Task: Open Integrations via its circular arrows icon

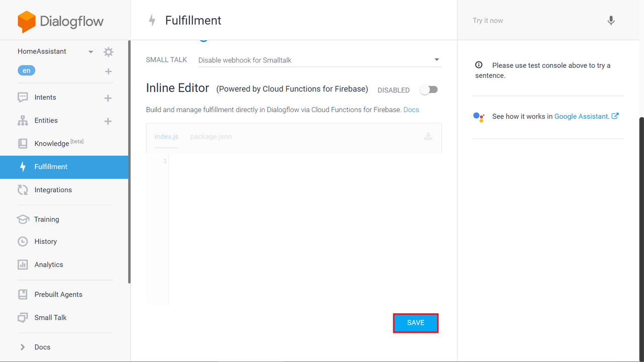Action: tap(23, 190)
